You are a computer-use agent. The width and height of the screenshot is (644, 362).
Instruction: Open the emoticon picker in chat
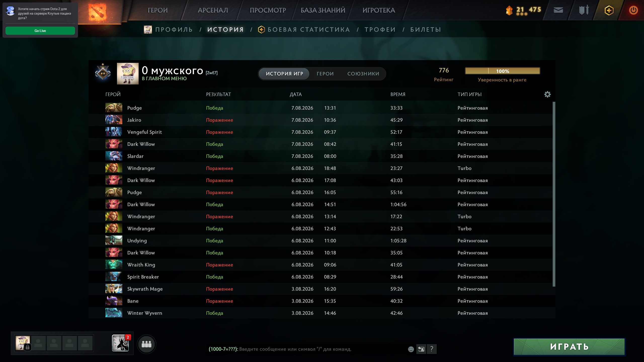[411, 349]
